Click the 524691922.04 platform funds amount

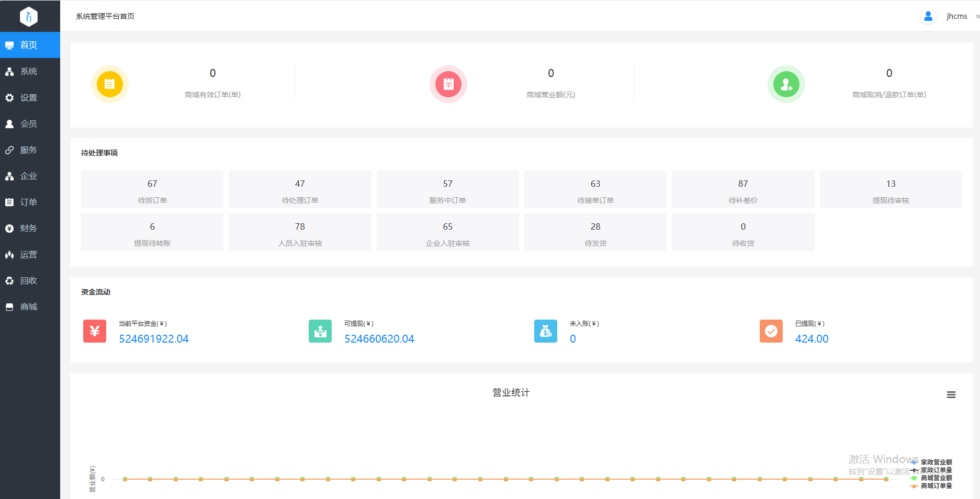[154, 339]
